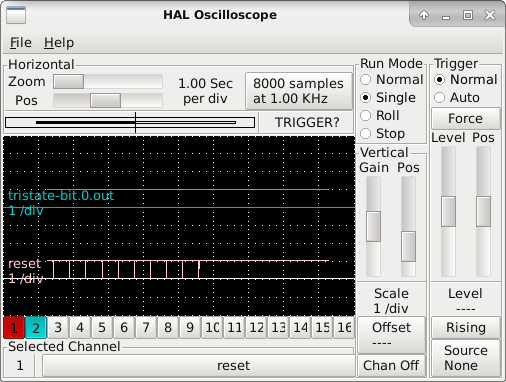Click the vertical Offset button
Viewport: 506px width, 382px height.
pos(391,335)
